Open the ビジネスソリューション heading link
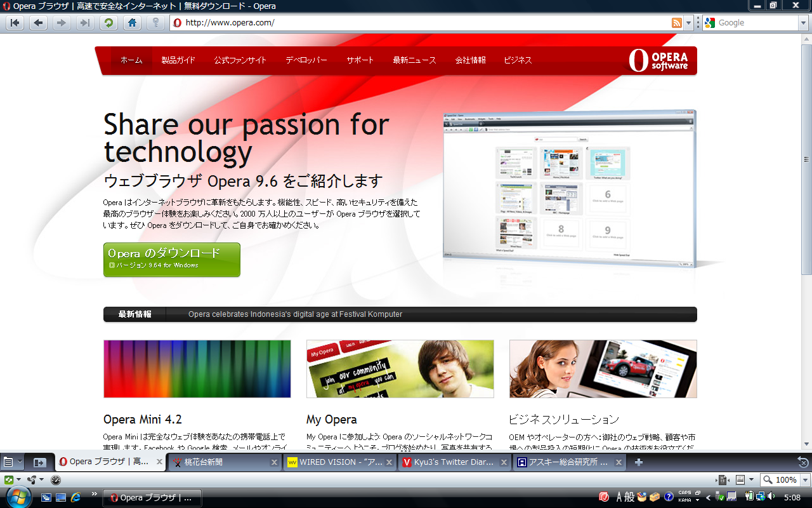812x508 pixels. tap(564, 420)
